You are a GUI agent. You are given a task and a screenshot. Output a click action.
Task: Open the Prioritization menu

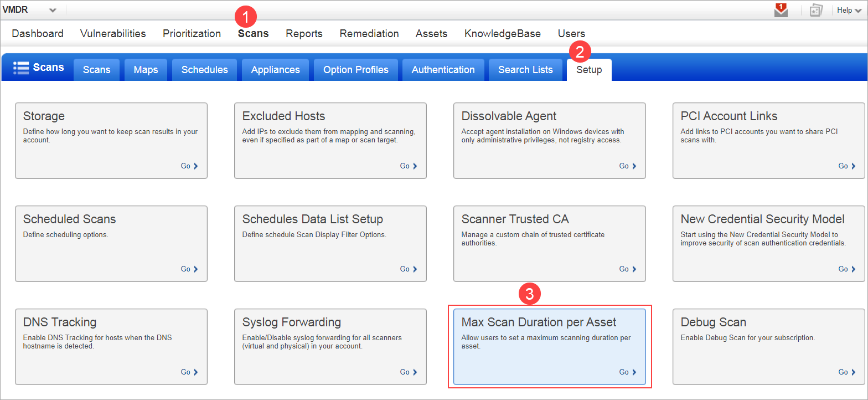click(192, 33)
